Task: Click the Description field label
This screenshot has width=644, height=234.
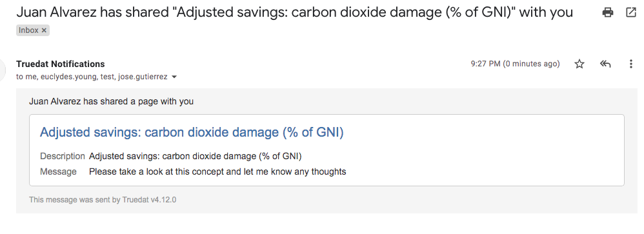Action: coord(63,157)
